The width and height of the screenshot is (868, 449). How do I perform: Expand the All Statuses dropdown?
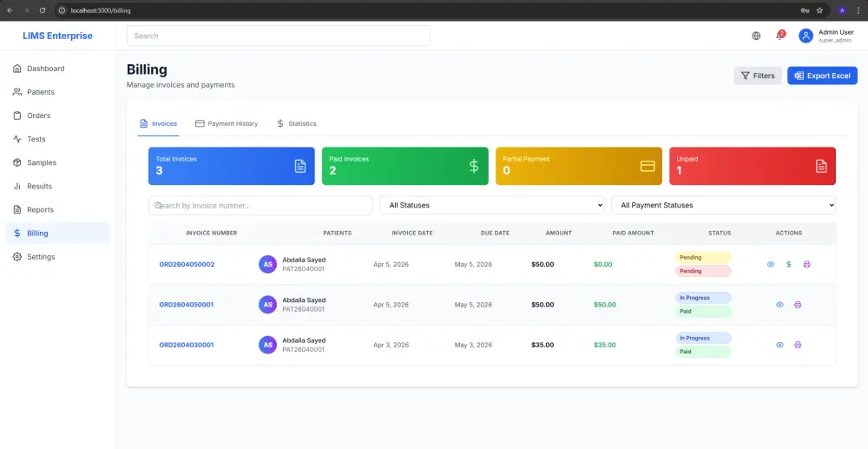pos(491,206)
